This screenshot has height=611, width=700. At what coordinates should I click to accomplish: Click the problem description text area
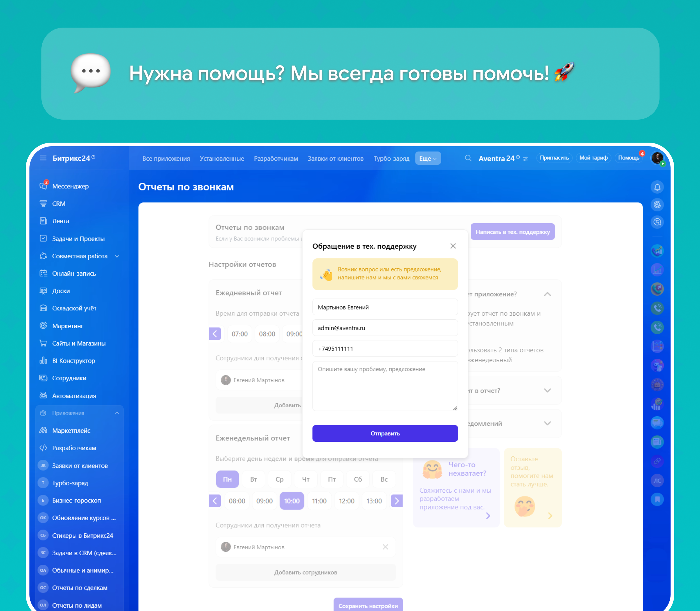(x=385, y=386)
